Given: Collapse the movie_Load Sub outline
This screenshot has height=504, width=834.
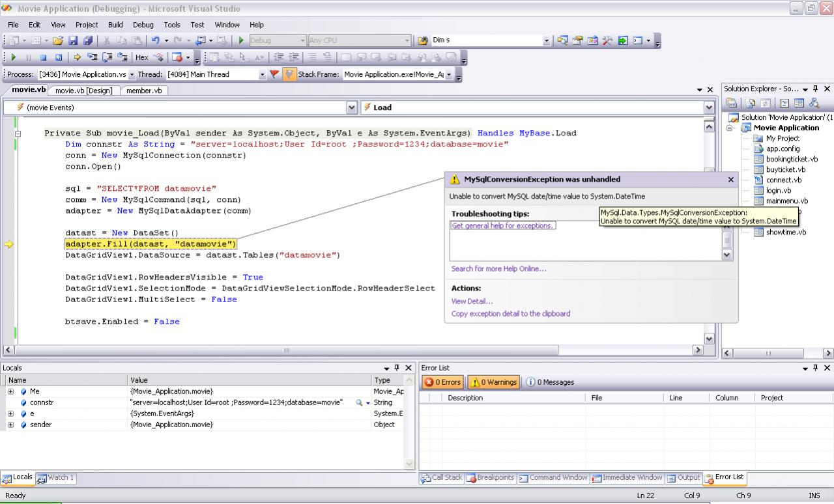Looking at the screenshot, I should (x=18, y=133).
